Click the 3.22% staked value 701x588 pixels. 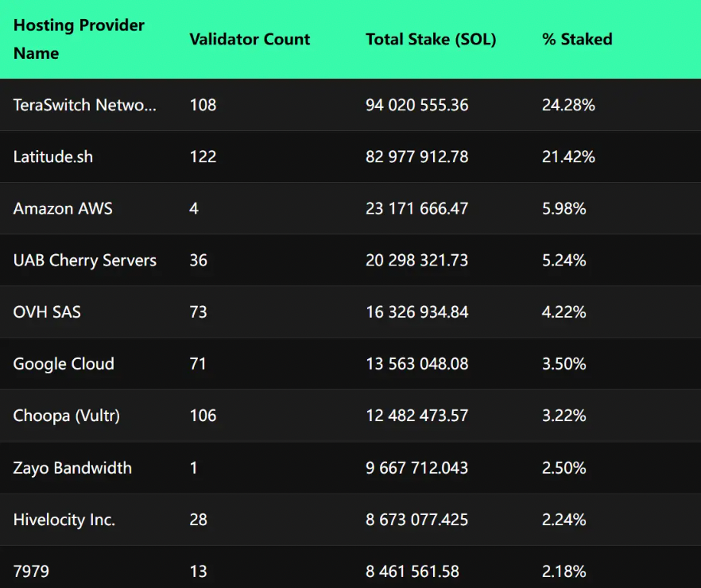click(x=564, y=416)
